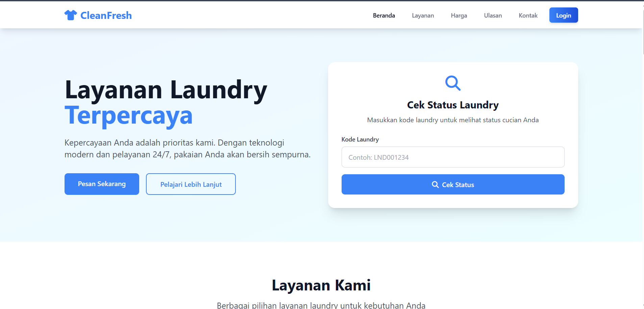The height and width of the screenshot is (309, 644).
Task: Click the Layanan Kami section heading
Action: tap(321, 285)
